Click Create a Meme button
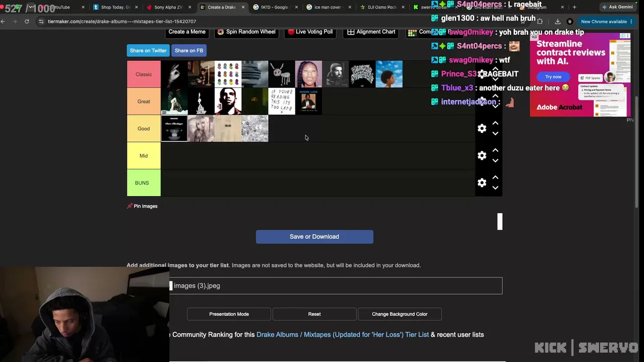The image size is (644, 362). click(x=187, y=32)
